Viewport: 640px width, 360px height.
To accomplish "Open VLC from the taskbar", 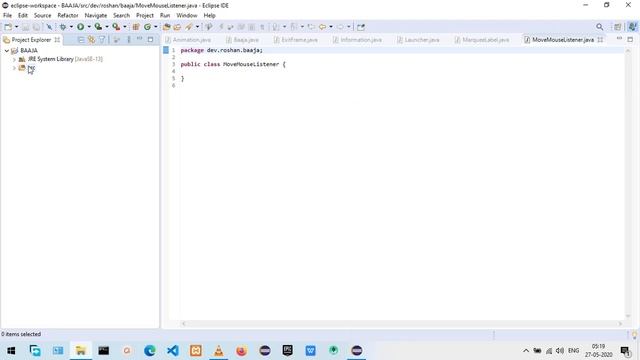I will pyautogui.click(x=219, y=351).
